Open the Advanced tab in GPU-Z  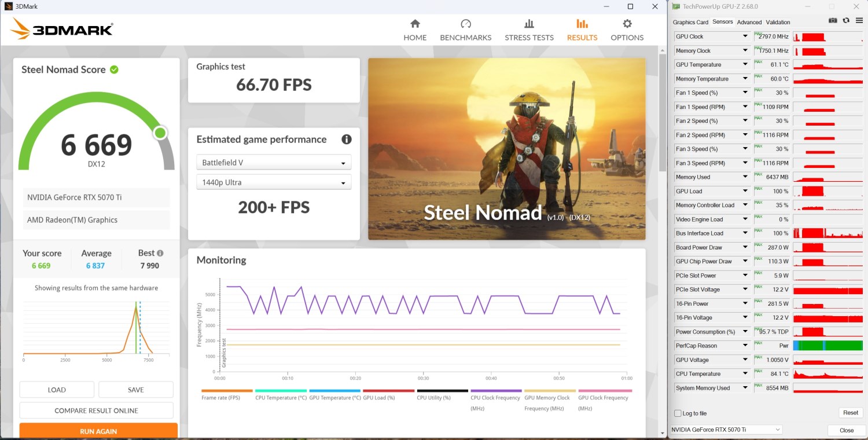coord(749,22)
